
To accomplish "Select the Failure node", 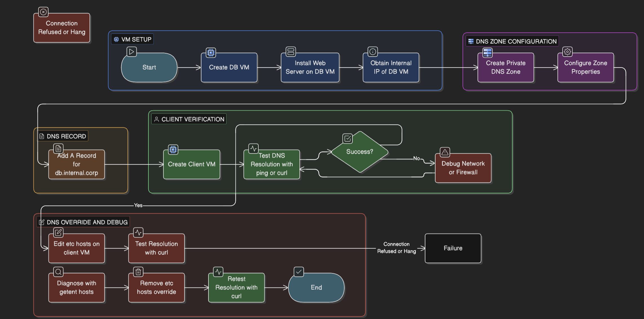I will pyautogui.click(x=453, y=248).
